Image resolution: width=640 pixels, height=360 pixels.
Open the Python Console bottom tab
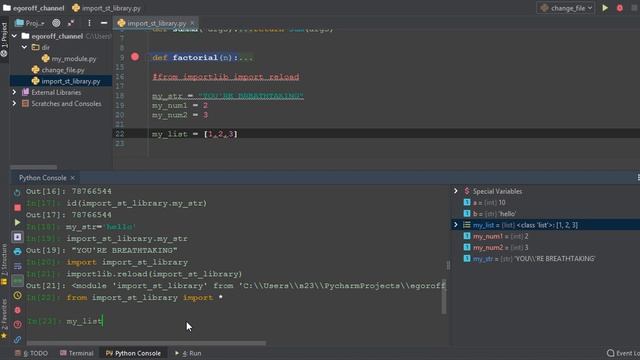coord(133,353)
